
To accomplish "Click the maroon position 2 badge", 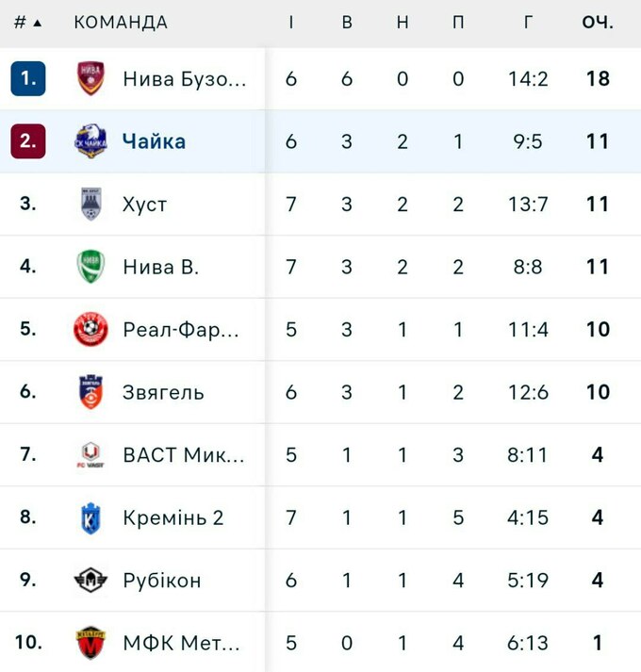I will coord(28,141).
